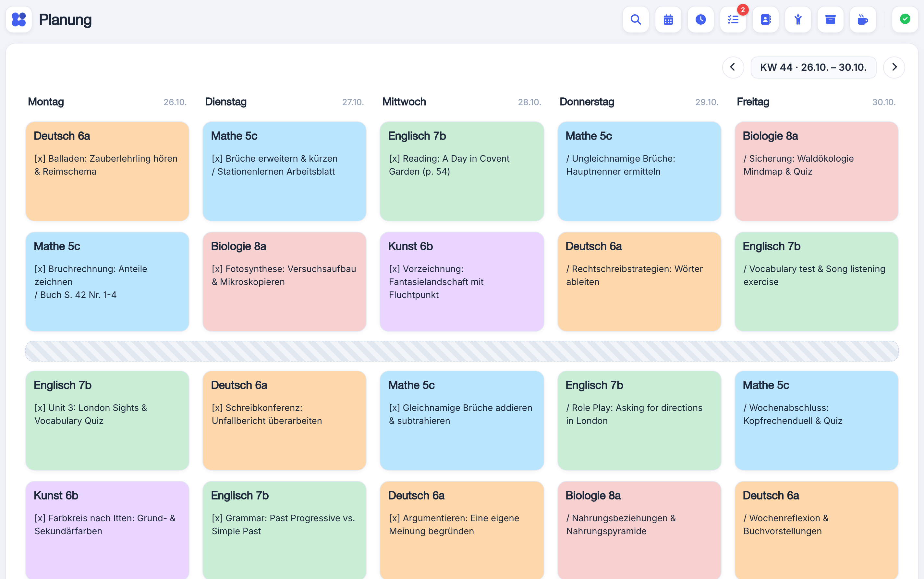Open Monday's Deutsch 6a Balladen card

pos(107,171)
